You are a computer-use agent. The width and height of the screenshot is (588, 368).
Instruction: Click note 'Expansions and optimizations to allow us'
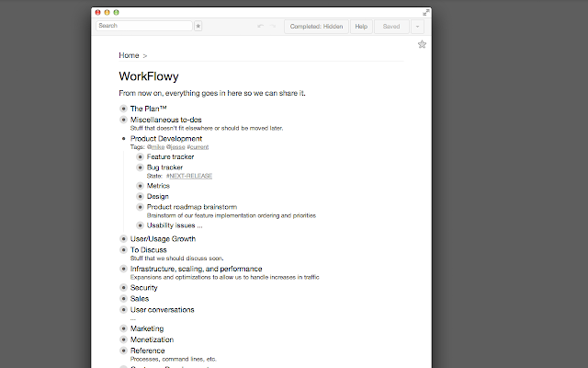pos(224,277)
